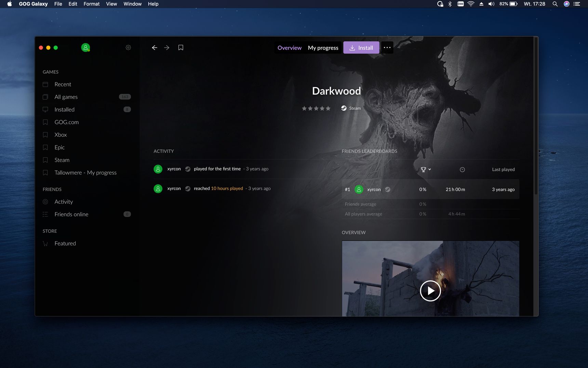This screenshot has height=368, width=588.
Task: Rate Darkwood with the first star
Action: click(x=304, y=108)
